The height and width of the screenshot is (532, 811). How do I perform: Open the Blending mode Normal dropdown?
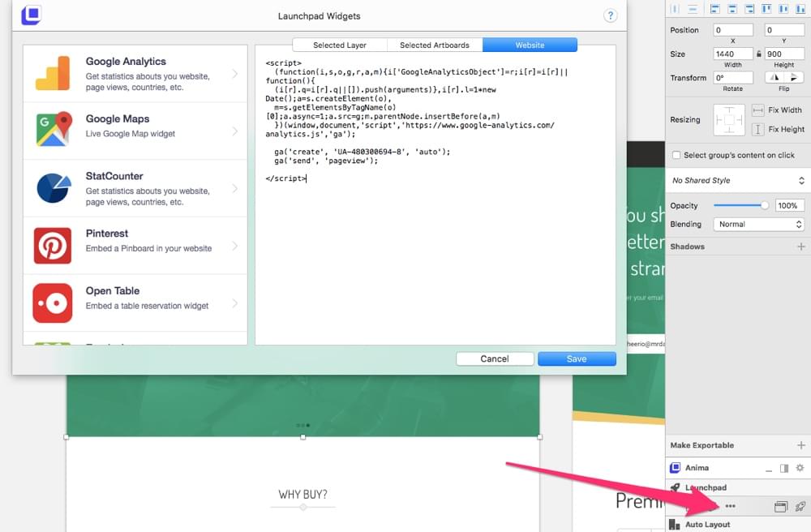coord(759,225)
